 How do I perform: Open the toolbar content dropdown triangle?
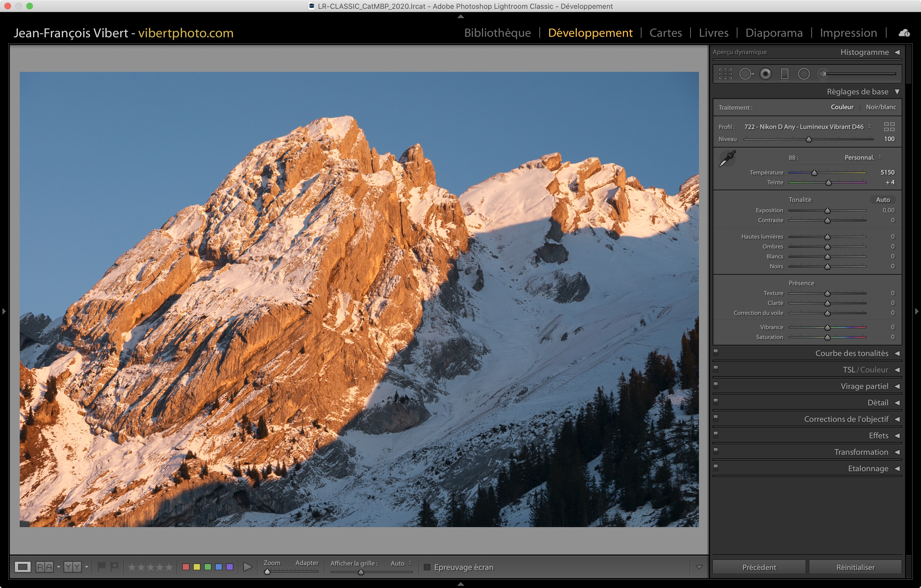pyautogui.click(x=699, y=567)
